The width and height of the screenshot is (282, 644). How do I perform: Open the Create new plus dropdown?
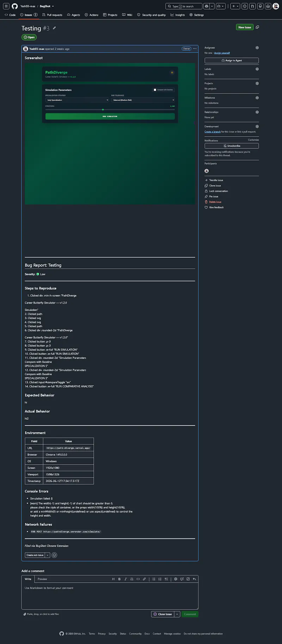click(235, 6)
